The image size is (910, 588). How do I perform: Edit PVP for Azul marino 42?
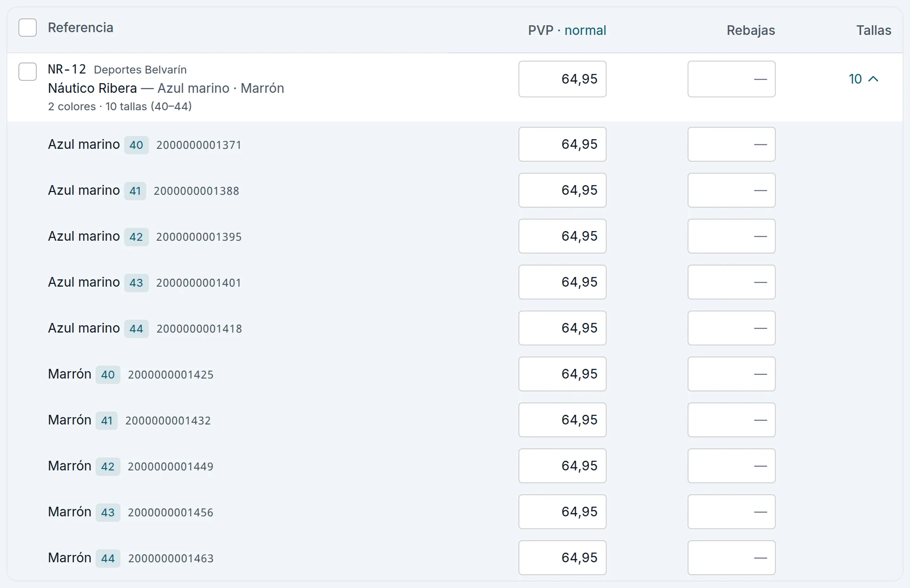563,236
